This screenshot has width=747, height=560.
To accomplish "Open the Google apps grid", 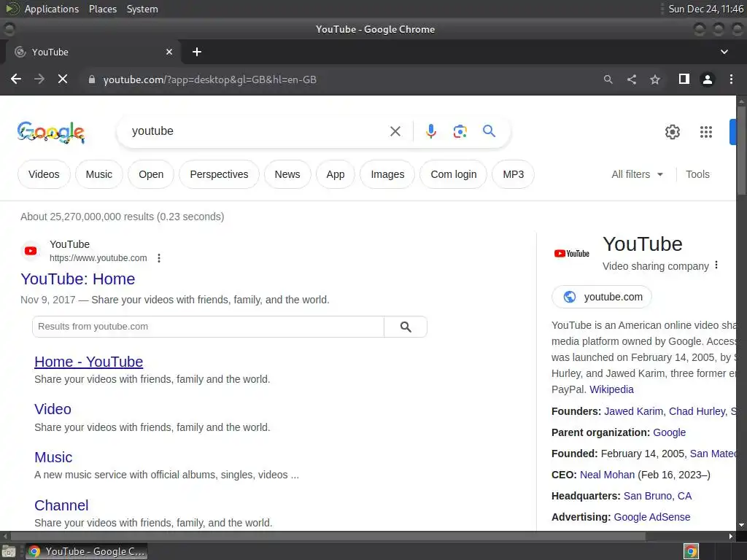I will (x=706, y=132).
